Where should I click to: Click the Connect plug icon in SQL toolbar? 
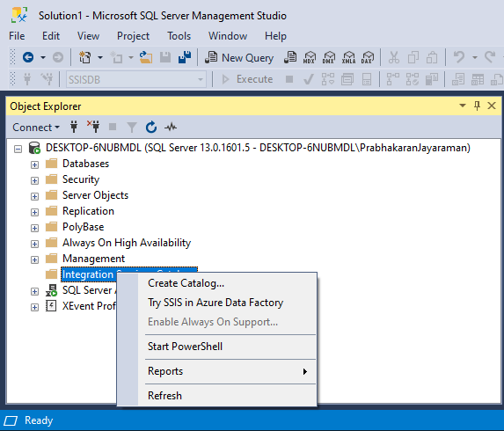(27, 79)
